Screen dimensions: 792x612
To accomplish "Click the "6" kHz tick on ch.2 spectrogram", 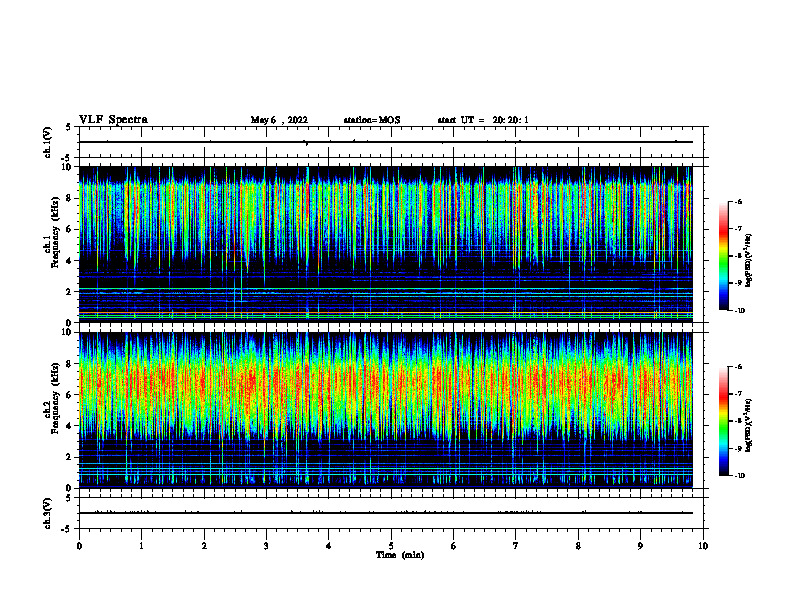I will 69,395.
